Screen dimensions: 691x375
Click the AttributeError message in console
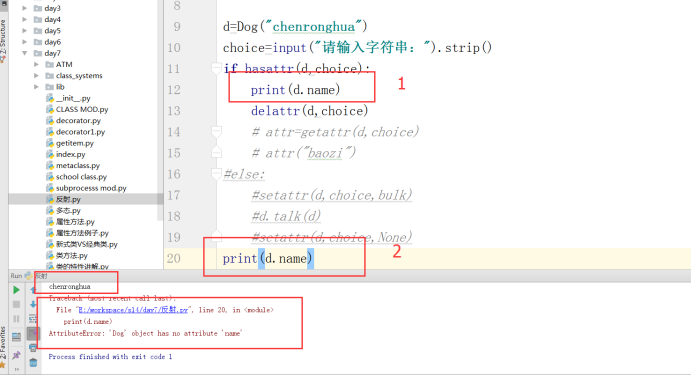(145, 333)
